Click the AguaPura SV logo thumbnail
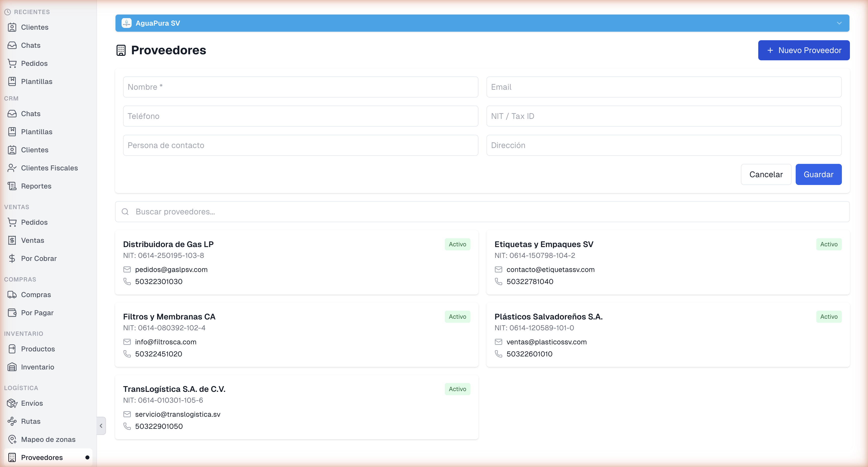This screenshot has height=467, width=868. [x=126, y=23]
